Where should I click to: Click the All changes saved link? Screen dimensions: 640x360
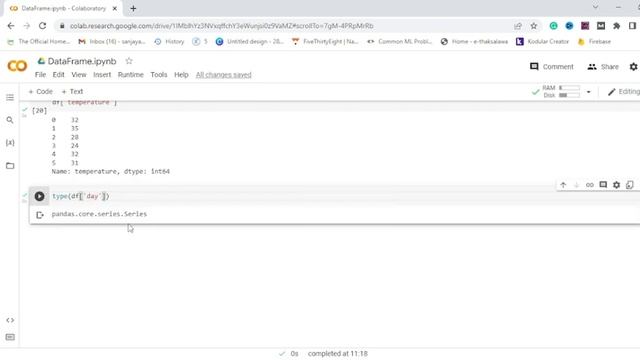pos(223,75)
